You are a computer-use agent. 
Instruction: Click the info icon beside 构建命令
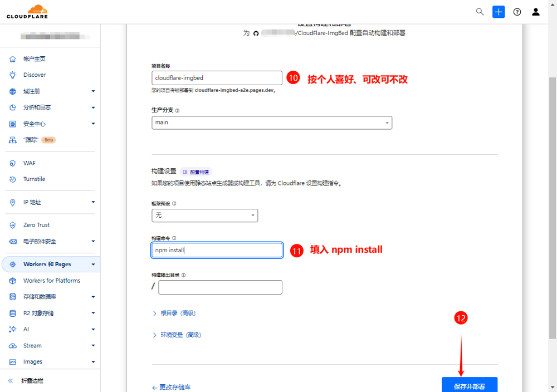point(174,238)
